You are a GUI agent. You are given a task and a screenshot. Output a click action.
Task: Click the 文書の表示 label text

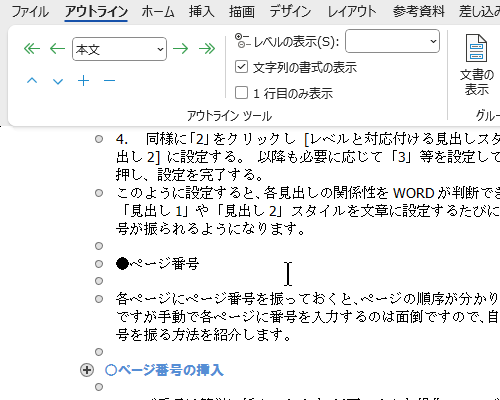pos(477,82)
